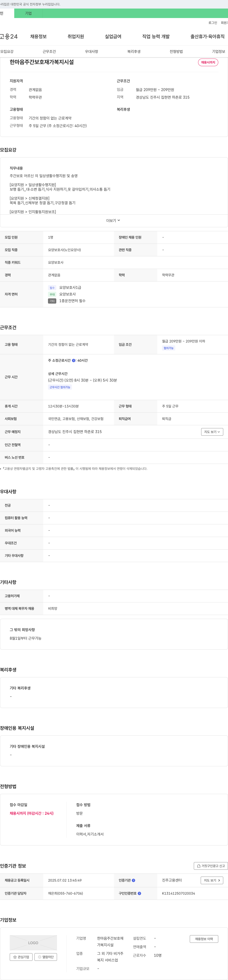Open 채용정보 이력 for the company
The image size is (228, 980).
point(204,939)
